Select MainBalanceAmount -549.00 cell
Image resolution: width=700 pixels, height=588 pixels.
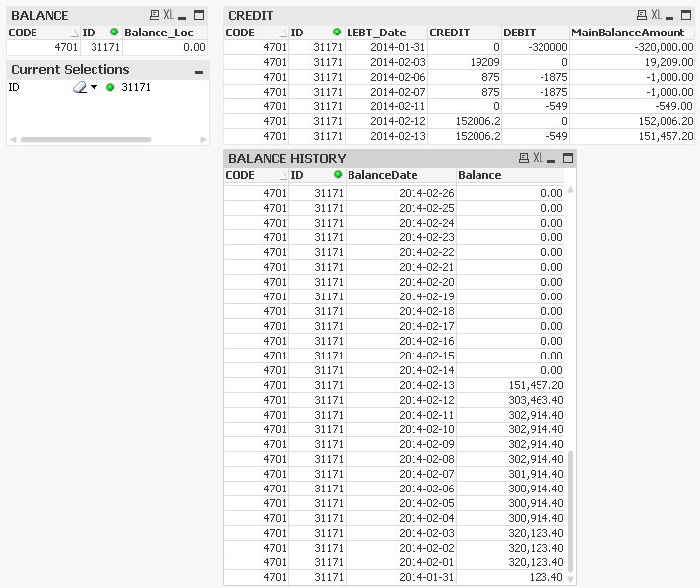pyautogui.click(x=632, y=106)
